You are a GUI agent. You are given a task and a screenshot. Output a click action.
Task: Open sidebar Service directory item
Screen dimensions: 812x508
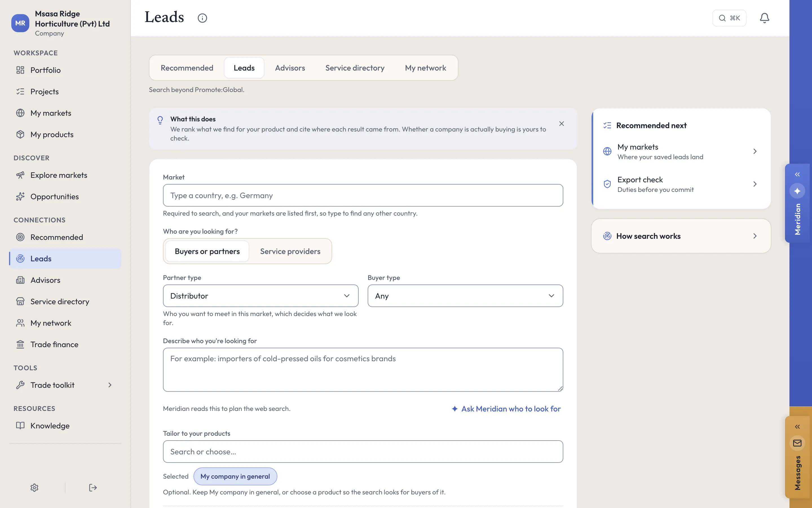[65, 301]
